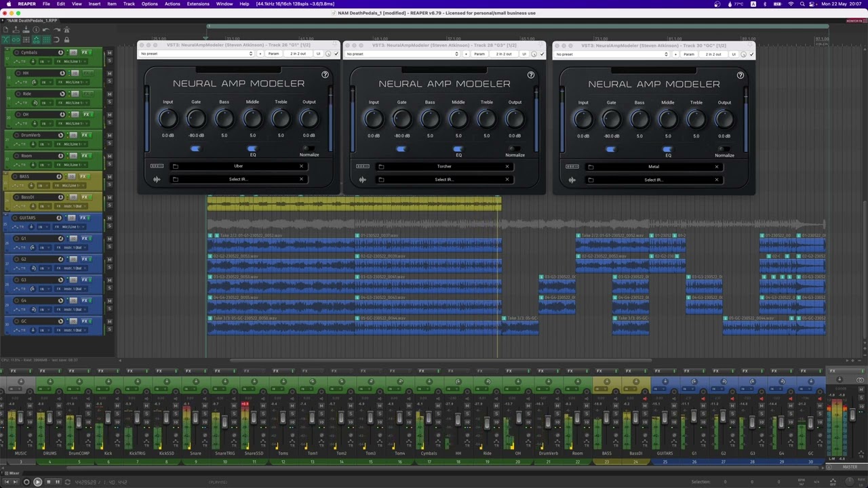Adjust the Input knob in the G1 plugin
The width and height of the screenshot is (868, 488).
[167, 119]
